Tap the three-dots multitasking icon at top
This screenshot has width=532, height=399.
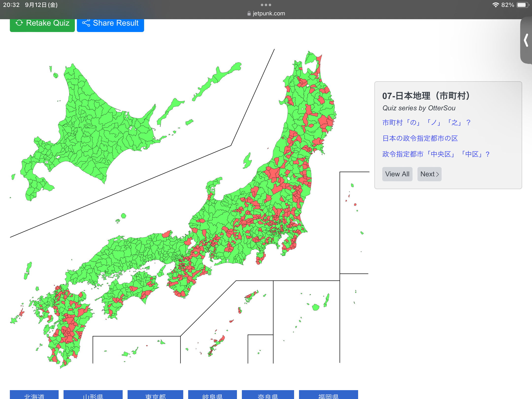click(266, 5)
